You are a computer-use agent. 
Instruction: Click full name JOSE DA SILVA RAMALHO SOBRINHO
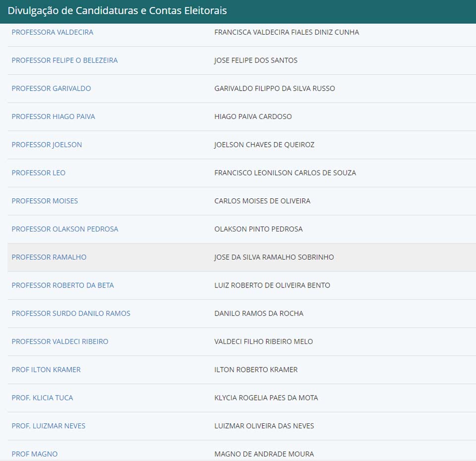tap(274, 257)
